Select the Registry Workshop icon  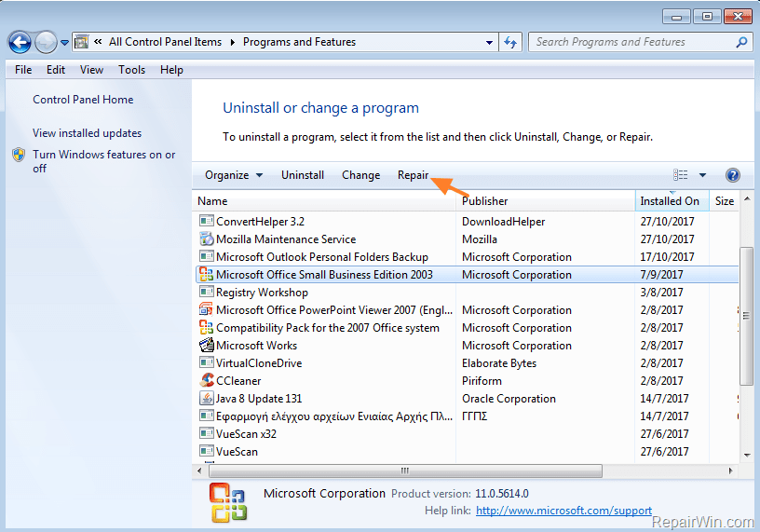(207, 292)
